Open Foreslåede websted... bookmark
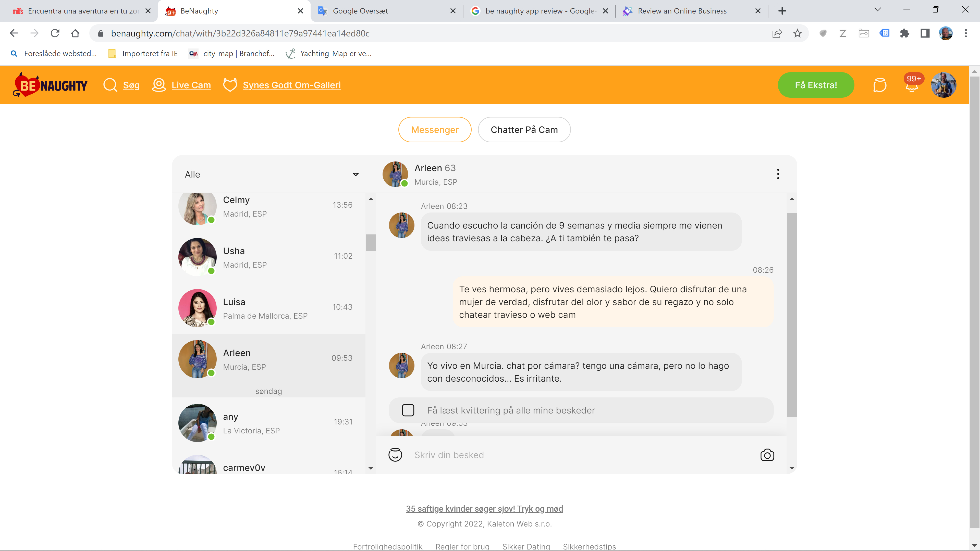The image size is (980, 551). click(53, 54)
